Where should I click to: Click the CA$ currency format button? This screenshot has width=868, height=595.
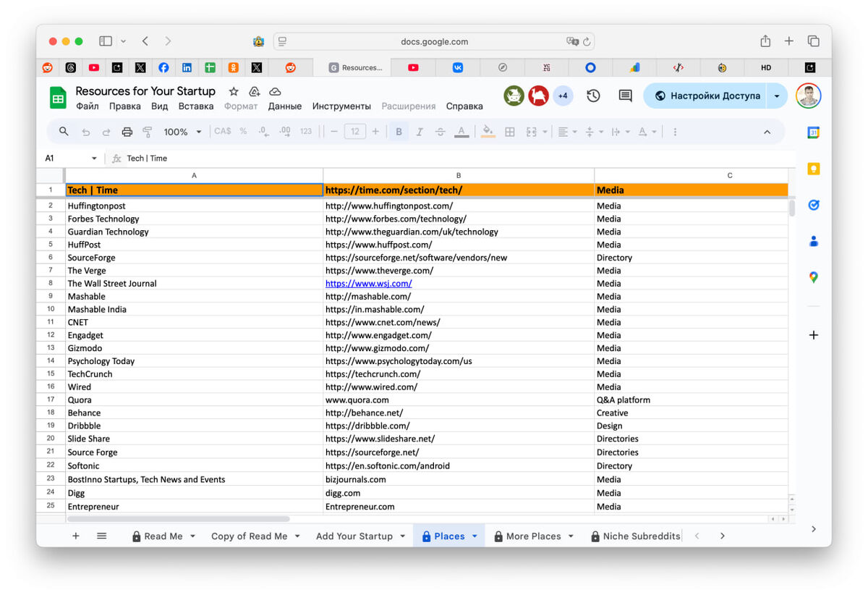222,132
